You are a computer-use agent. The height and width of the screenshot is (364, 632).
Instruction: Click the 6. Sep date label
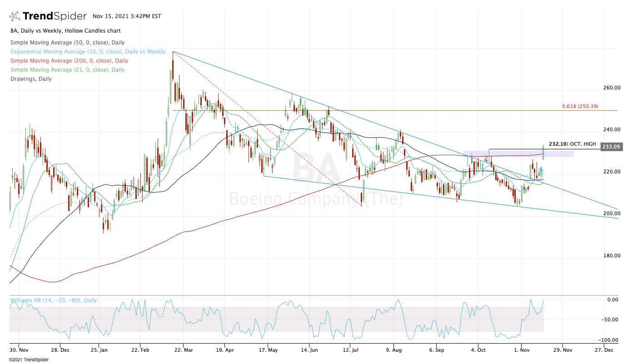(436, 350)
